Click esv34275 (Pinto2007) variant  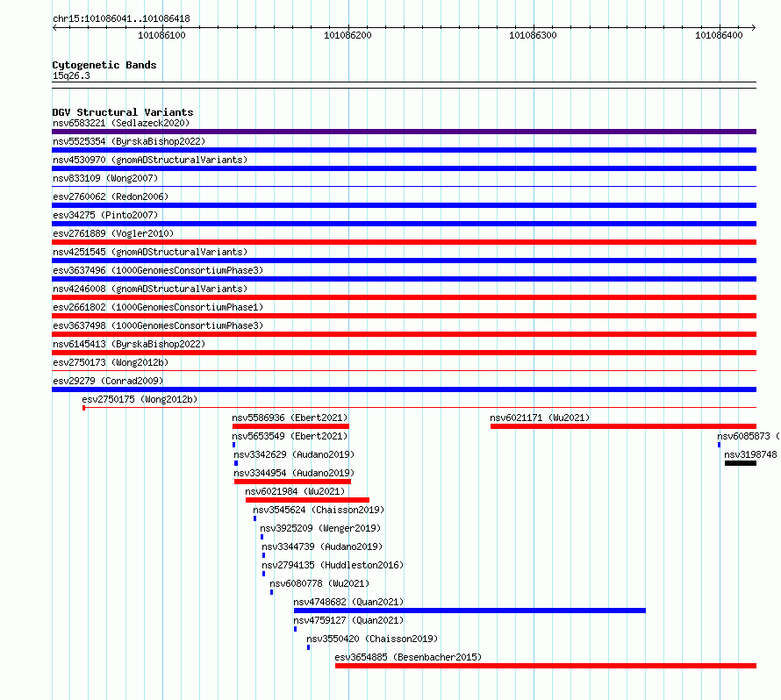click(105, 215)
